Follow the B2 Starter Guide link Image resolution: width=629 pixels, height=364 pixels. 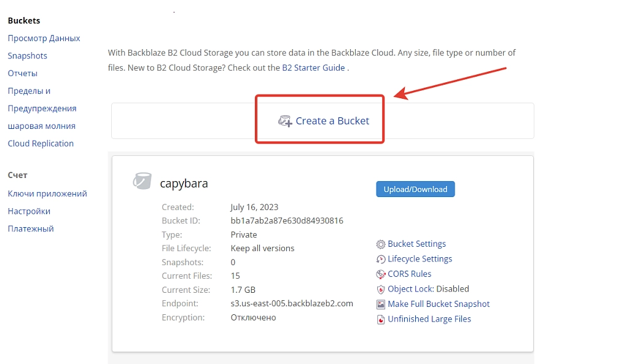click(x=313, y=68)
